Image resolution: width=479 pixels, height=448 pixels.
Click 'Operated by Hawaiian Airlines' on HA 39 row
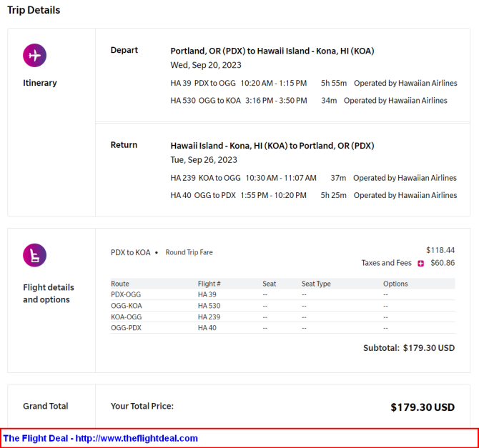[x=405, y=83]
